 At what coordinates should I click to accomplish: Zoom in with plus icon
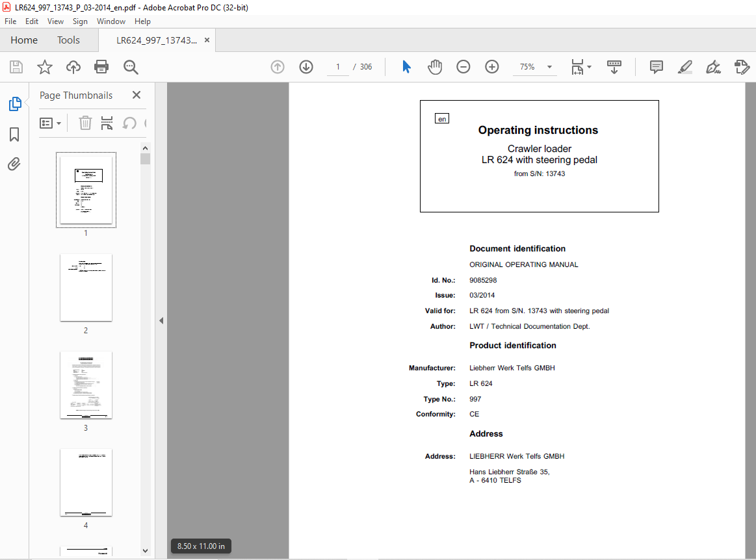tap(492, 67)
